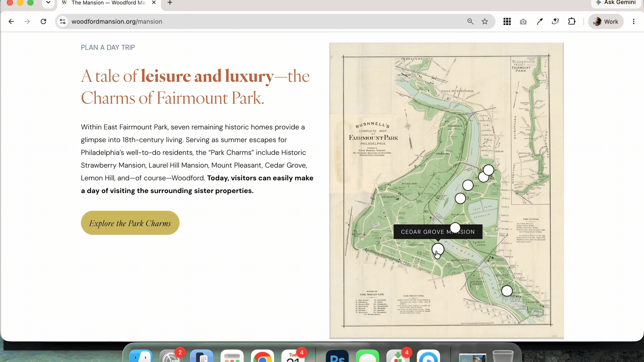Viewport: 644px width, 362px height.
Task: Open the Extensions puzzle piece menu
Action: (572, 21)
